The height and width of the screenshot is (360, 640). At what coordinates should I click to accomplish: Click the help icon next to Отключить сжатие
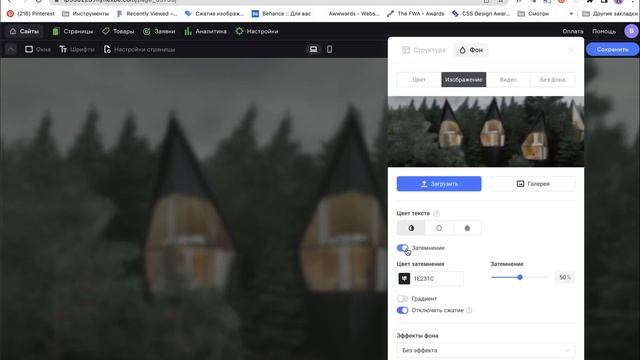[x=469, y=310]
